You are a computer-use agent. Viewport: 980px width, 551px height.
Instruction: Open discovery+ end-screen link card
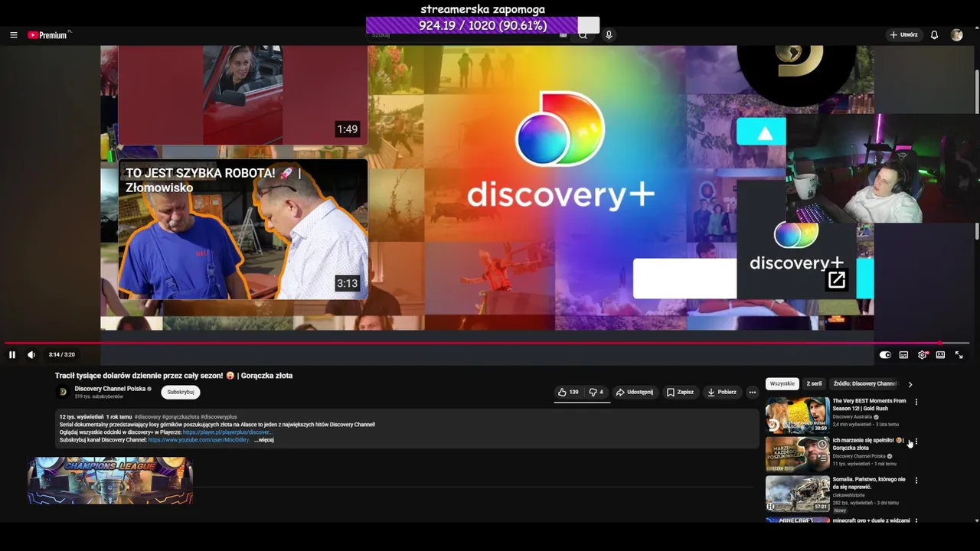click(x=796, y=239)
